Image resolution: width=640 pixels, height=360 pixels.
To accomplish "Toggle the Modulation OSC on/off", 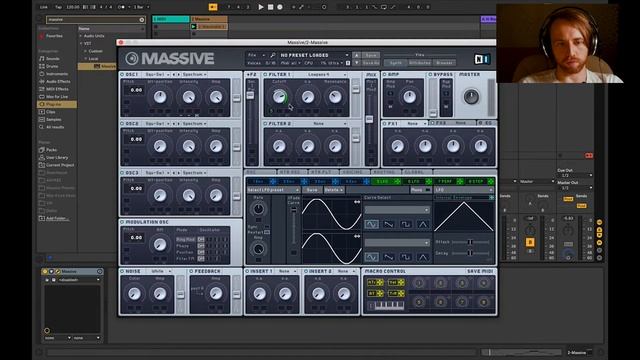I will [122, 222].
